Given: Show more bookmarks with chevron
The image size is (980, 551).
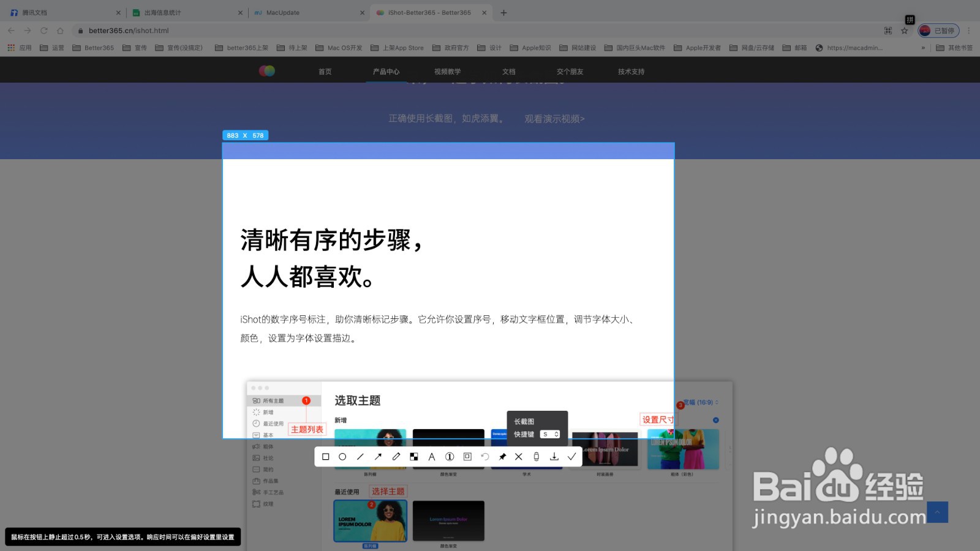Looking at the screenshot, I should pyautogui.click(x=923, y=48).
